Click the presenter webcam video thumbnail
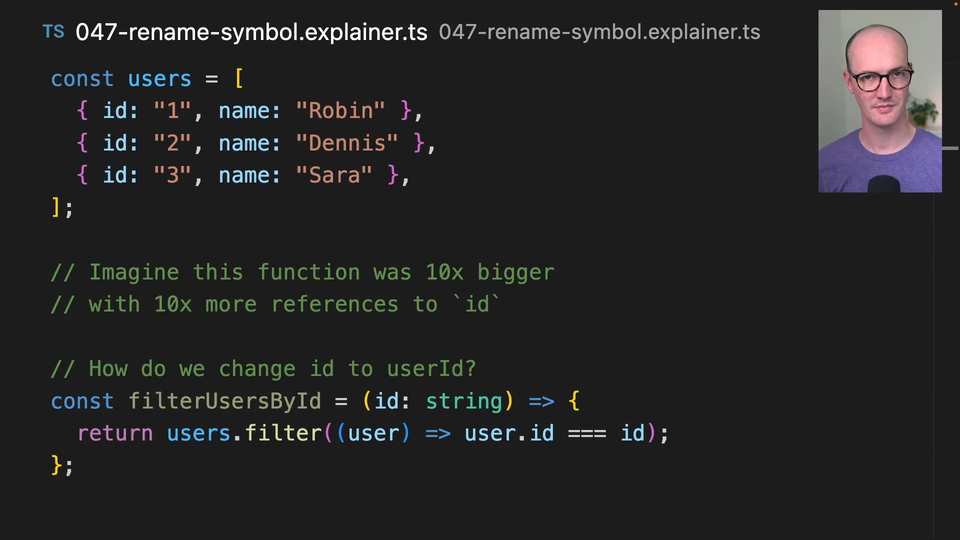 pos(879,101)
